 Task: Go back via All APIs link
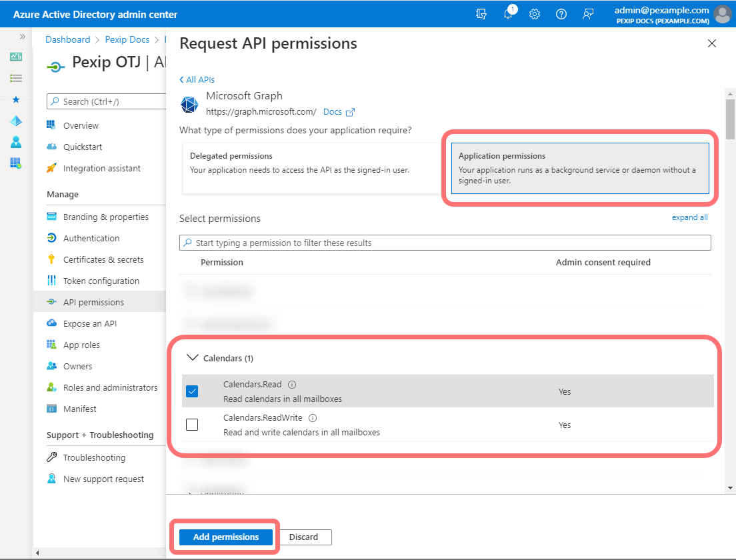click(x=197, y=79)
